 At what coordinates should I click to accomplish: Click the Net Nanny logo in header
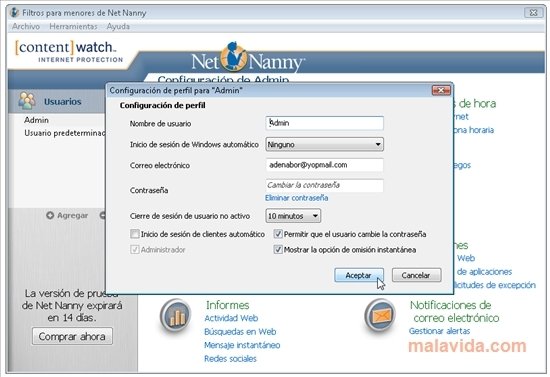click(x=248, y=58)
